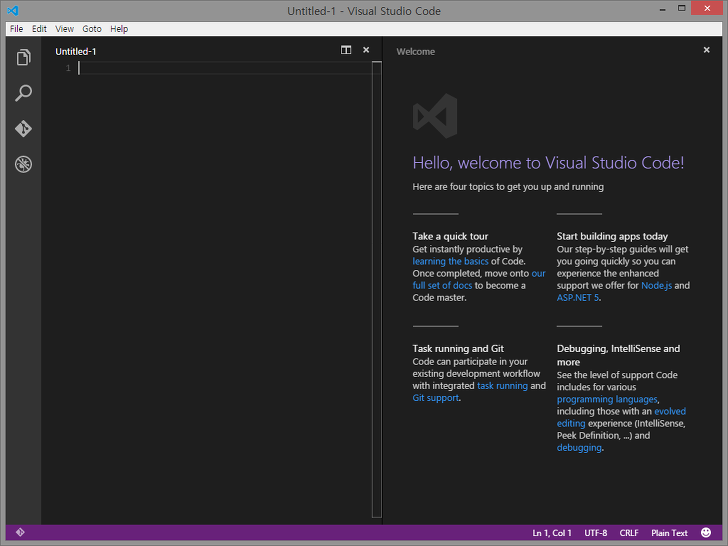
Task: Minimize the Visual Studio Code window
Action: [x=663, y=9]
